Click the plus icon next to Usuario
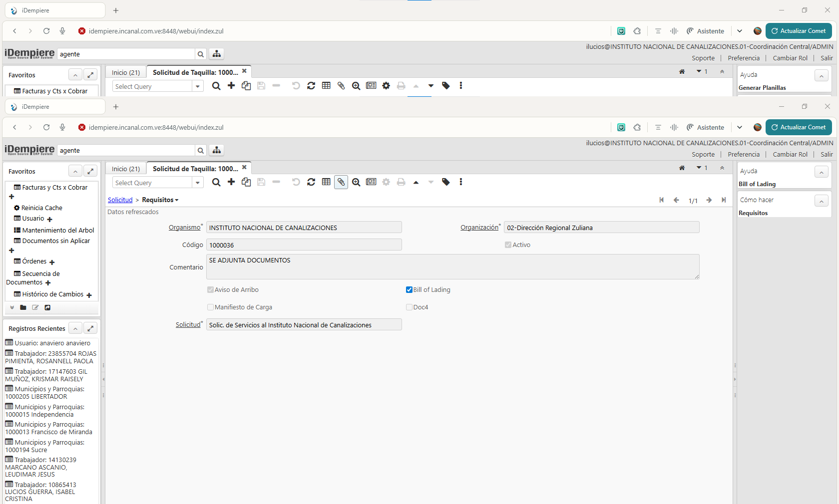Image resolution: width=839 pixels, height=504 pixels. tap(49, 219)
